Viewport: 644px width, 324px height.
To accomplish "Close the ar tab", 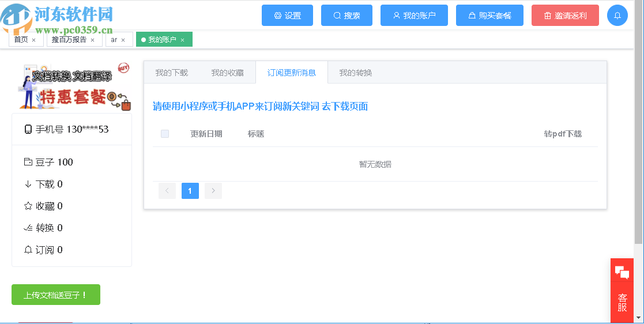I will (x=123, y=40).
